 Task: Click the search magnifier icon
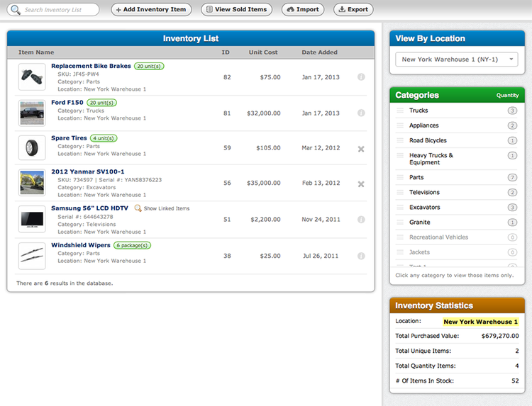coord(16,9)
